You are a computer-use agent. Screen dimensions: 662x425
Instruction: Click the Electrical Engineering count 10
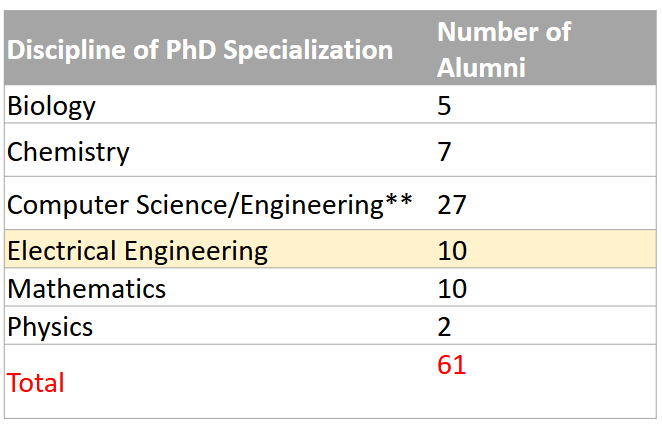tap(452, 251)
